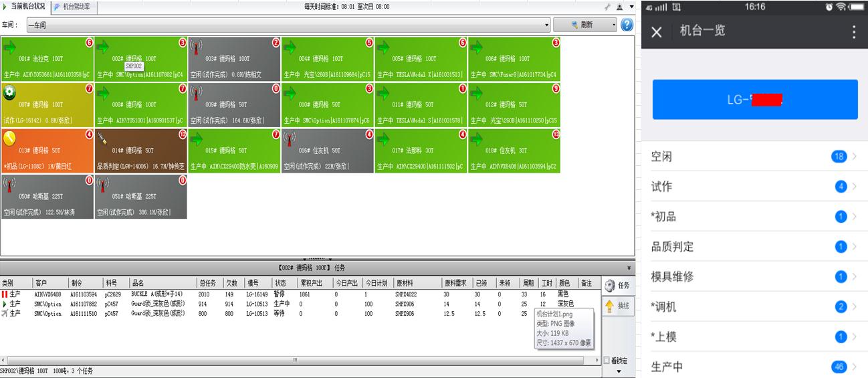Image resolution: width=868 pixels, height=378 pixels.
Task: Click the task table horizontal scrollbar
Action: [294, 361]
